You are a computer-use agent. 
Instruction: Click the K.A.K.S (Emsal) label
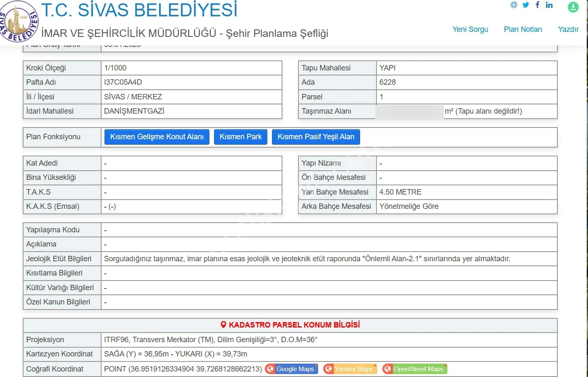tap(53, 206)
